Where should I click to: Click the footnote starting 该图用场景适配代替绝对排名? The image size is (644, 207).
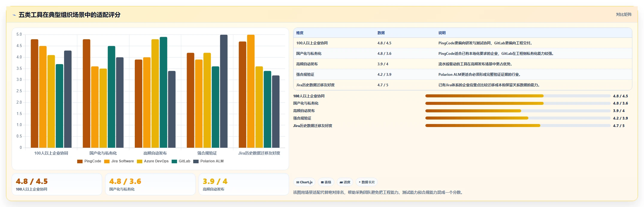[x=379, y=192]
